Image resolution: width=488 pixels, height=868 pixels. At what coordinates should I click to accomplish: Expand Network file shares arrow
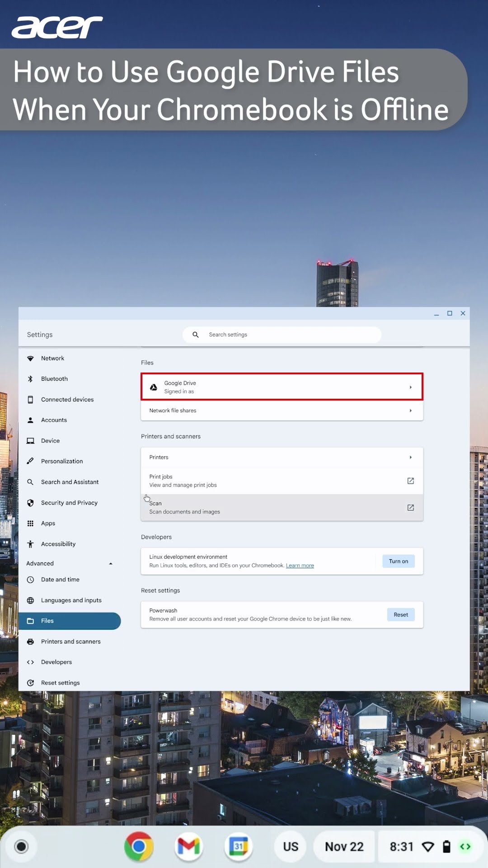click(x=411, y=410)
